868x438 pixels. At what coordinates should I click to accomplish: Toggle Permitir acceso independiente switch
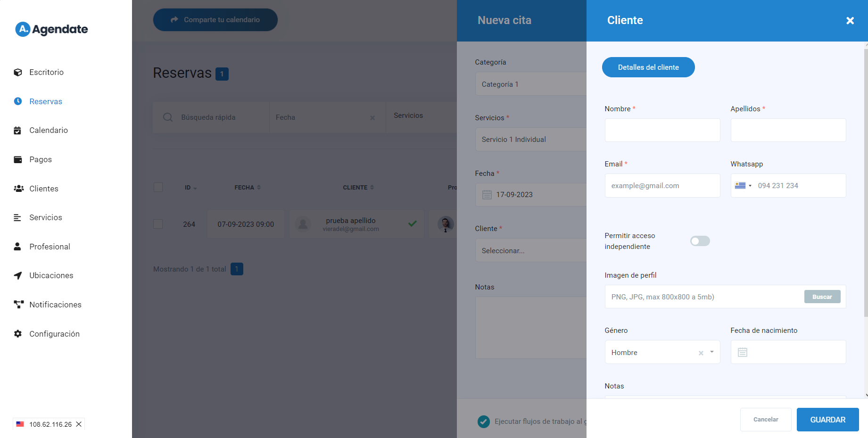point(700,241)
